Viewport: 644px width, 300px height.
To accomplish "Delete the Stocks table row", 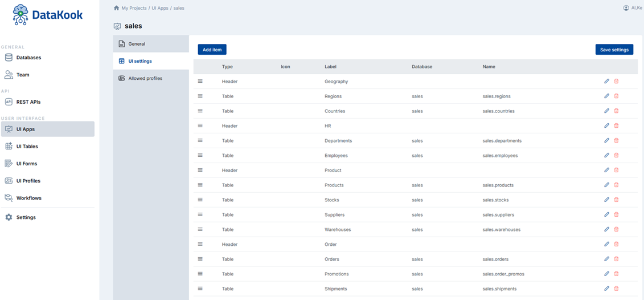I will 616,200.
